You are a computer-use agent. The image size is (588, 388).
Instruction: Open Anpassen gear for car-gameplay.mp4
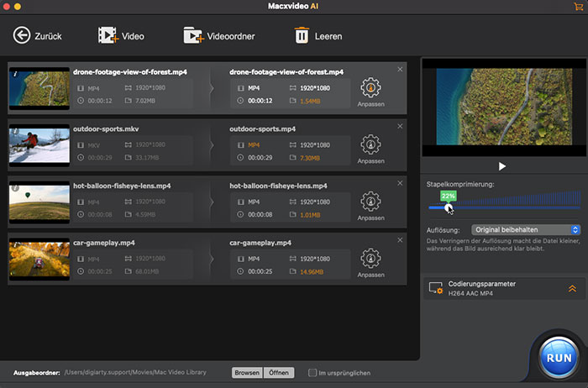click(x=370, y=259)
